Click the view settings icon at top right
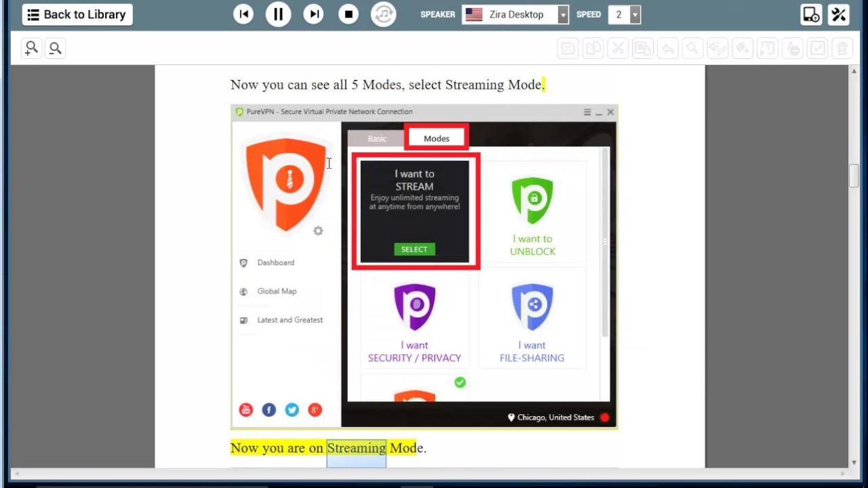This screenshot has width=868, height=488. pos(811,14)
